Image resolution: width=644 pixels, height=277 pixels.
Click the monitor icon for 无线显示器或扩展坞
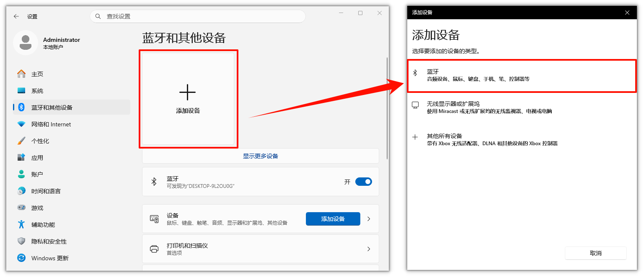415,105
